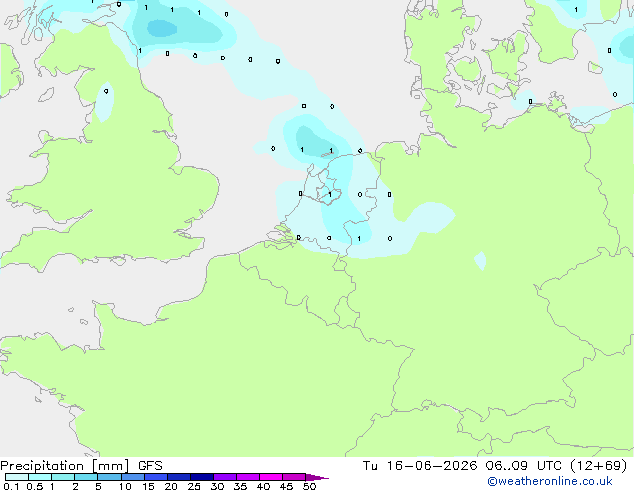Click the '06..09 UTC (12+69)' time text

point(556,466)
